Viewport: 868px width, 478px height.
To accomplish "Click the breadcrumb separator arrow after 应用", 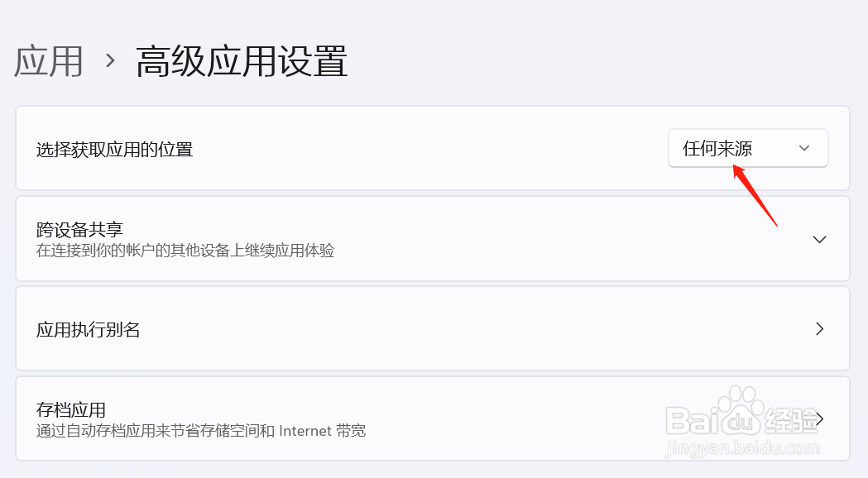I will coord(110,60).
